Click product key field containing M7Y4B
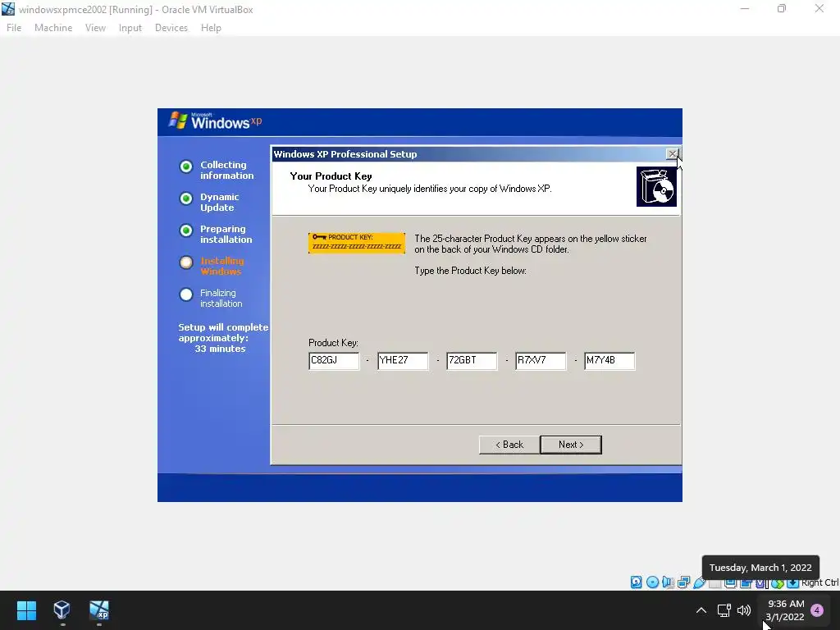This screenshot has width=840, height=630. (609, 361)
